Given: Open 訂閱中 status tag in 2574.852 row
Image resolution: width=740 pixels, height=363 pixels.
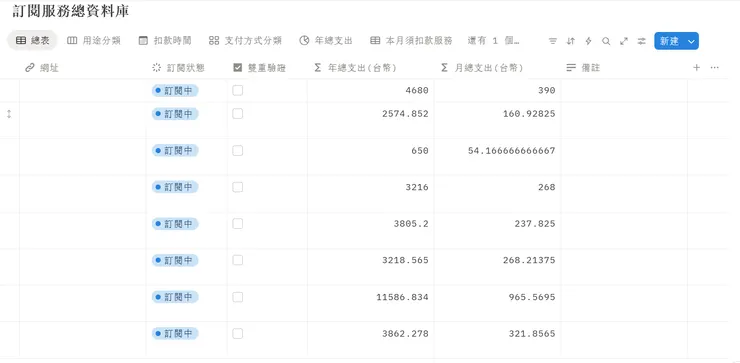Looking at the screenshot, I should tap(175, 114).
